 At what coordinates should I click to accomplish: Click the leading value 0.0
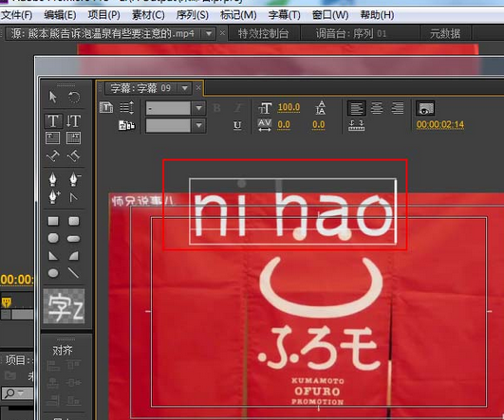pos(319,124)
